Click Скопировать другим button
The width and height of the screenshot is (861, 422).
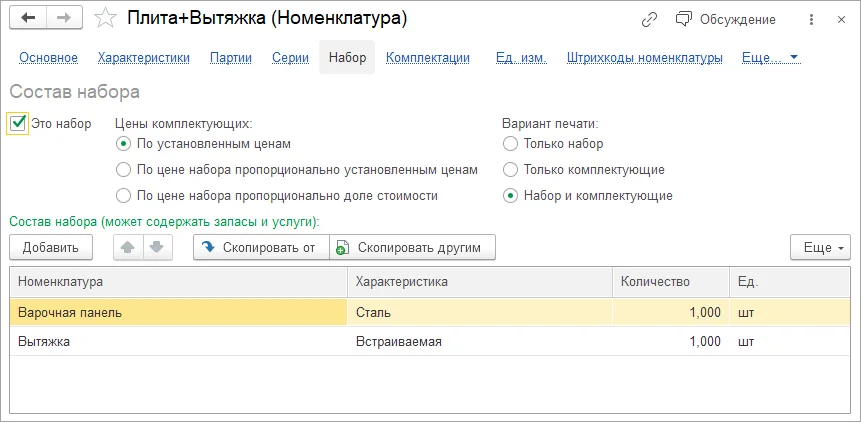point(412,247)
